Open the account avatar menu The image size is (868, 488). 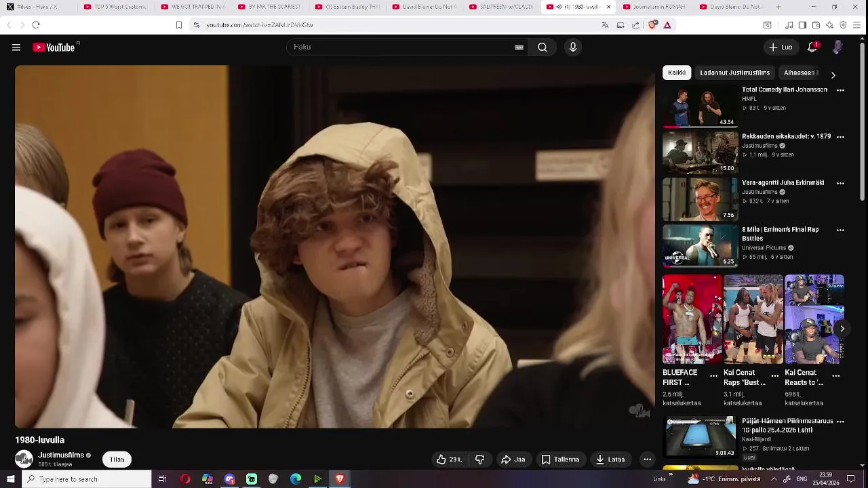click(x=837, y=47)
